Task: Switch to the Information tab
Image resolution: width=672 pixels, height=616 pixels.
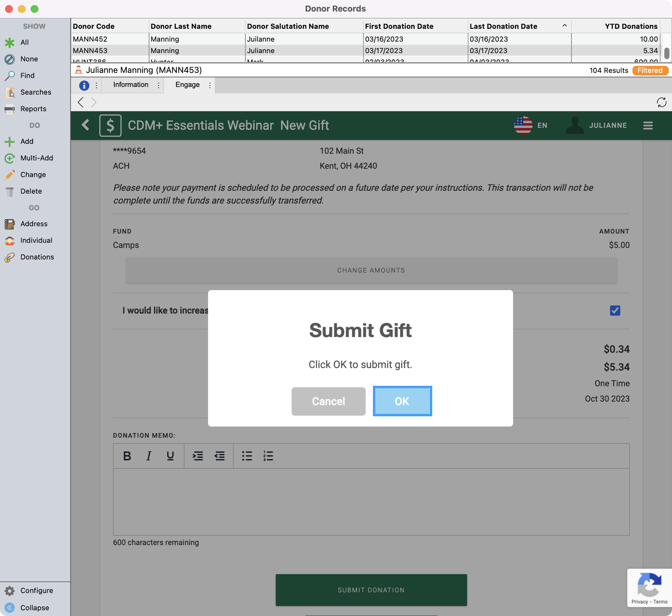Action: point(131,85)
